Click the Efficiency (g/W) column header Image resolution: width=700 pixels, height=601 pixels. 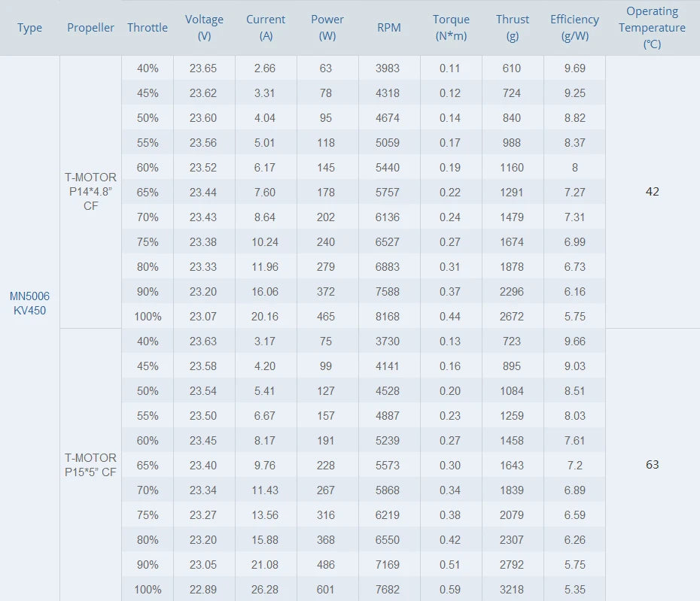point(574,27)
